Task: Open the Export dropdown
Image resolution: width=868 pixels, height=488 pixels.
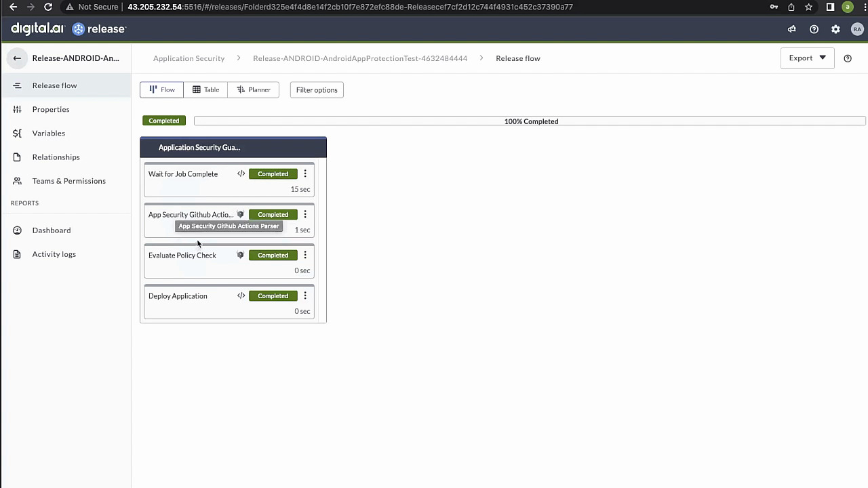Action: (x=807, y=58)
